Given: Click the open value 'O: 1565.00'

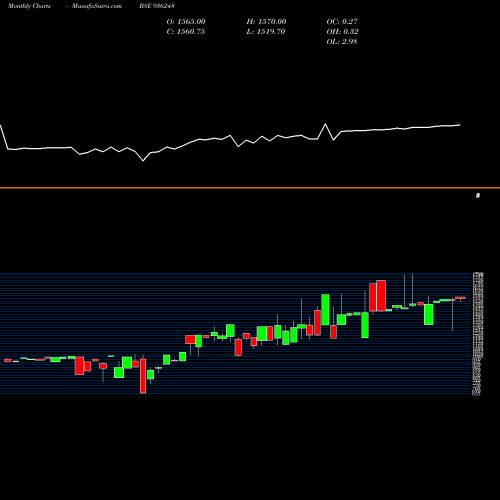Looking at the screenshot, I should coord(186,22).
